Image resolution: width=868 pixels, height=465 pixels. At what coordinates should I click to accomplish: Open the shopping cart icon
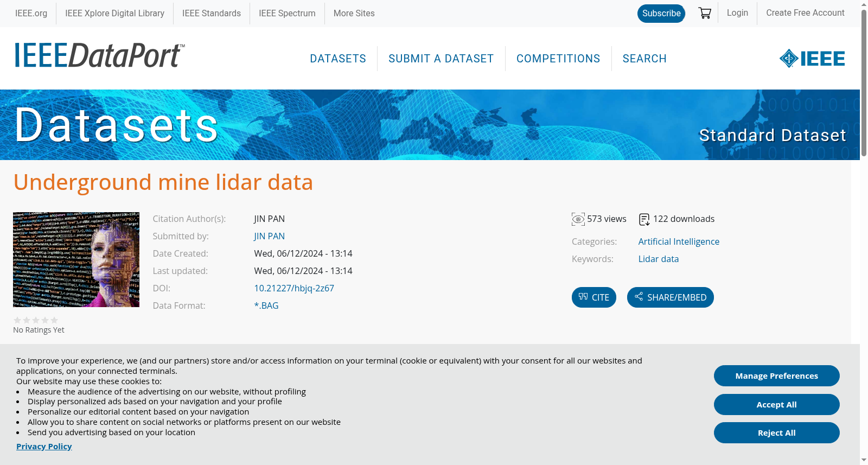[x=705, y=13]
